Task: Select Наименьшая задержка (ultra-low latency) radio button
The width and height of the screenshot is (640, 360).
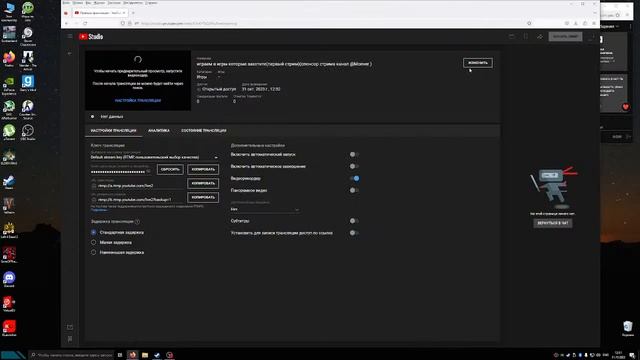Action: (x=93, y=252)
